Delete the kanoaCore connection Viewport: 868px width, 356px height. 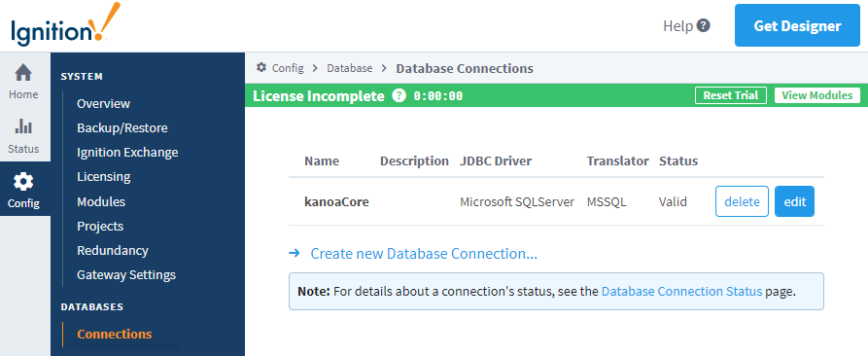point(742,201)
